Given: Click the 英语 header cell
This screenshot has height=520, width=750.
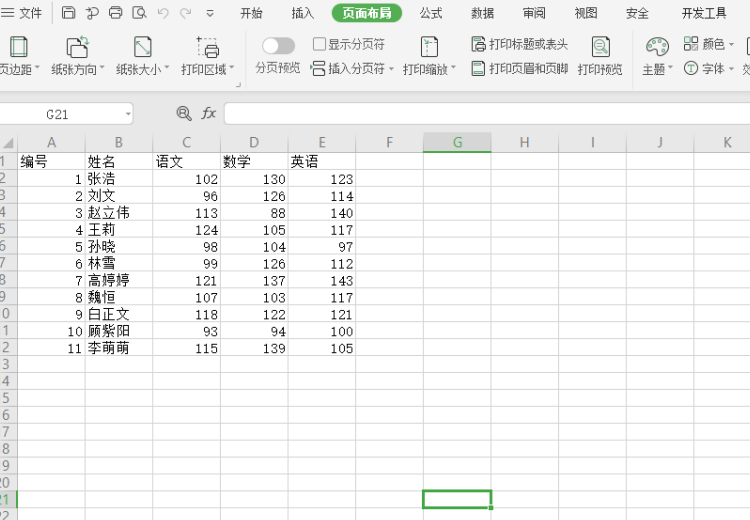Looking at the screenshot, I should click(x=322, y=161).
